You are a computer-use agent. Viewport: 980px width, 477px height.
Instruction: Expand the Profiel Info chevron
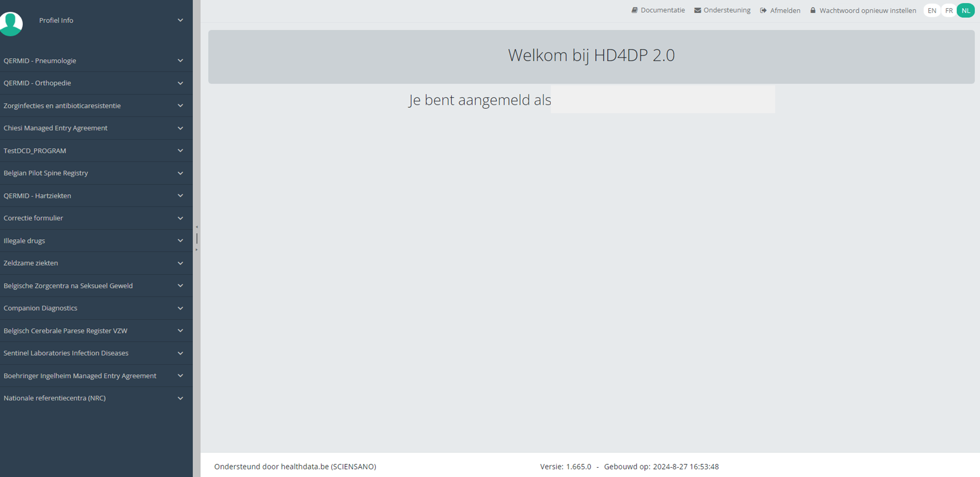(180, 20)
